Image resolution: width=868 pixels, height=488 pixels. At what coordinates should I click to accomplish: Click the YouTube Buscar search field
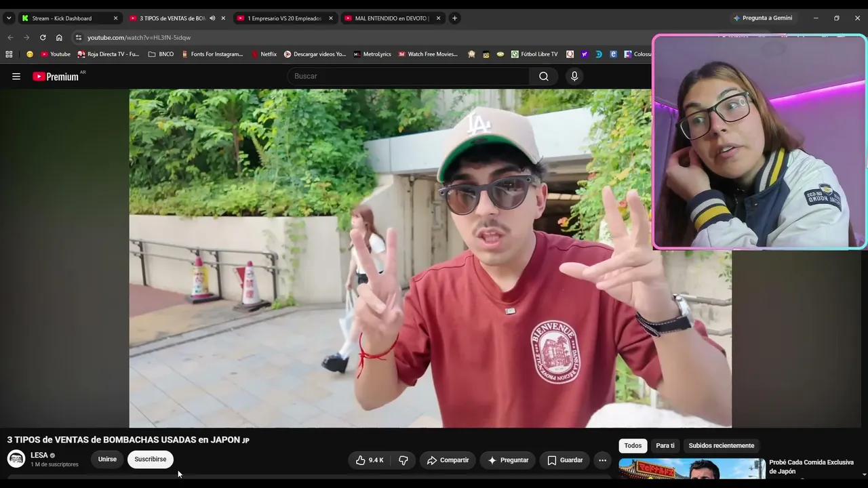click(409, 77)
